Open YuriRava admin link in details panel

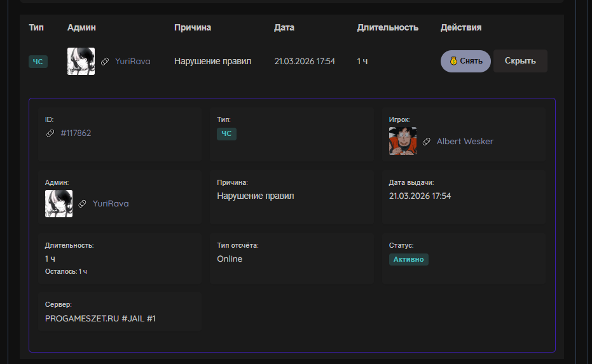111,204
